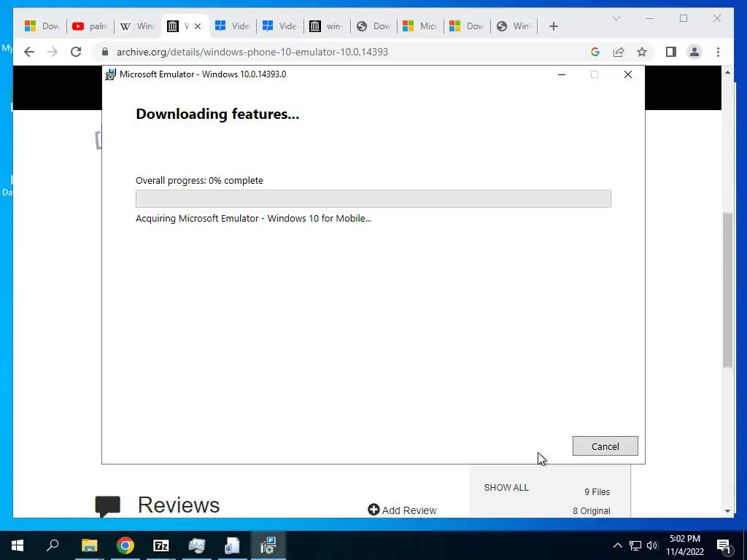This screenshot has width=747, height=560.
Task: Click the emulator installer taskbar icon
Action: tap(268, 545)
